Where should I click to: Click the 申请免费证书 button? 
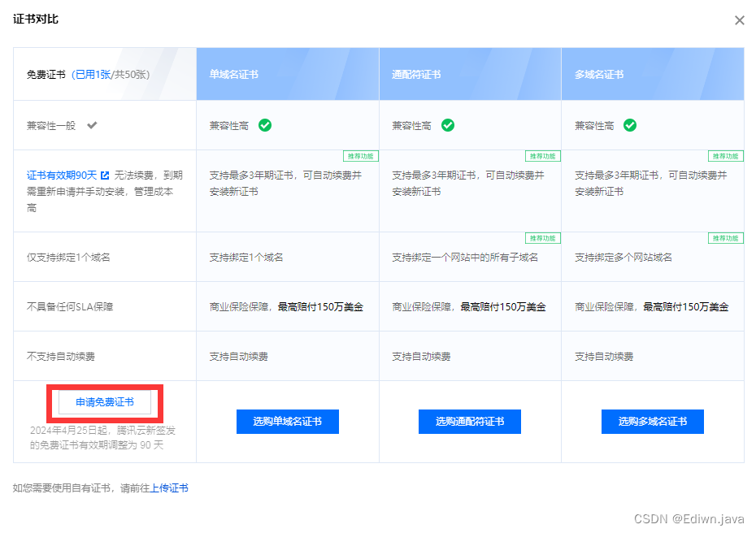coord(105,402)
